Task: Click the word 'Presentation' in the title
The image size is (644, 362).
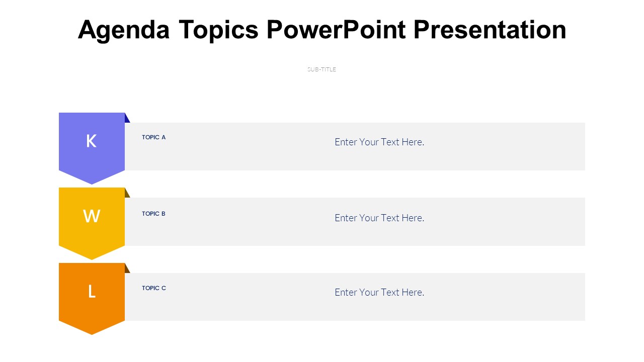Action: pos(490,30)
